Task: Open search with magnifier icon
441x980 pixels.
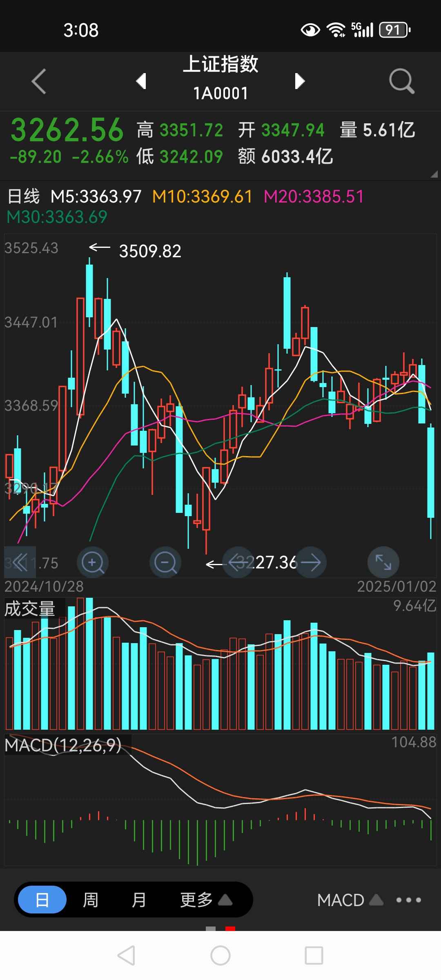Action: coord(402,81)
